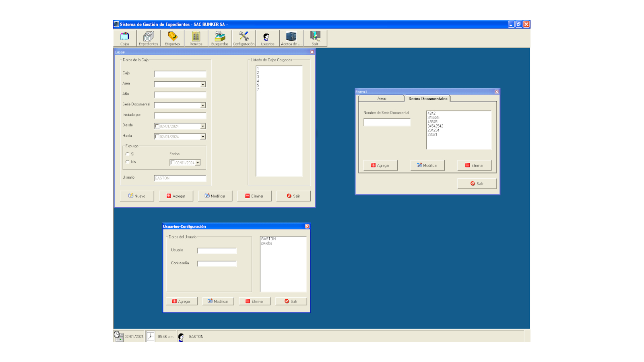Viewport: 644px width, 362px height.
Task: Click Eliminar in Usuarios-Configuración window
Action: pyautogui.click(x=254, y=301)
